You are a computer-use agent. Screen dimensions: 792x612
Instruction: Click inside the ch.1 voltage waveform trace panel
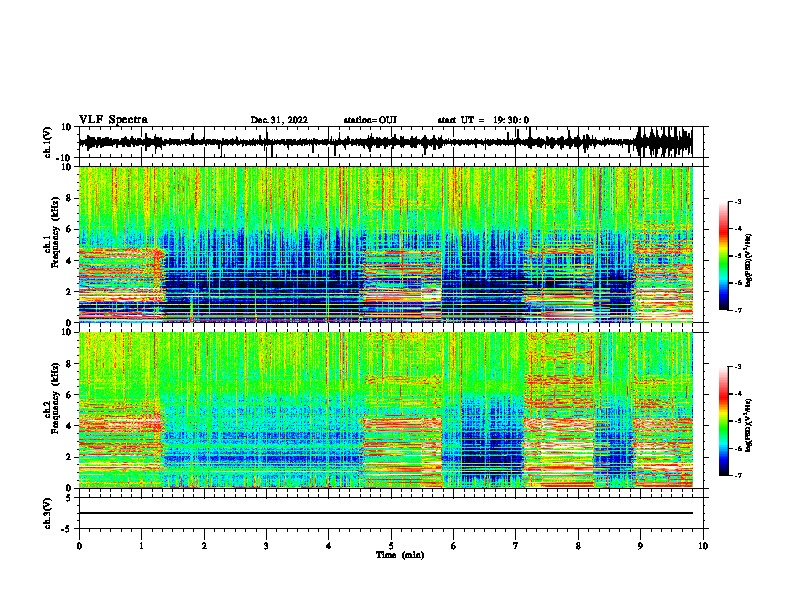click(x=390, y=142)
